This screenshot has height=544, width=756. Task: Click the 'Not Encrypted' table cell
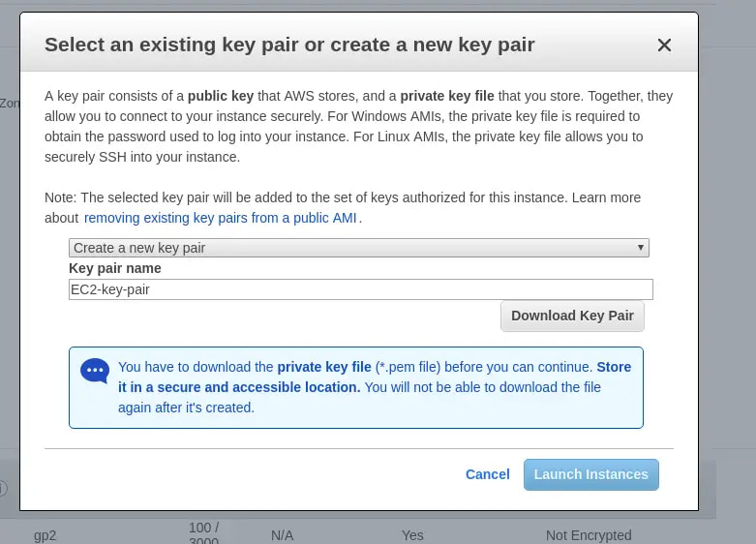pos(588,534)
